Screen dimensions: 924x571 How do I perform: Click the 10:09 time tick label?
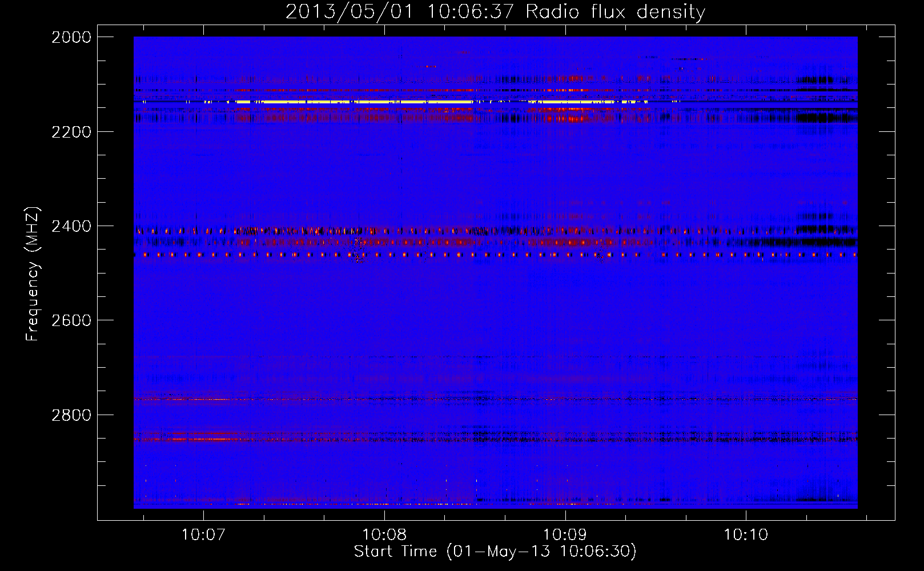(x=565, y=535)
